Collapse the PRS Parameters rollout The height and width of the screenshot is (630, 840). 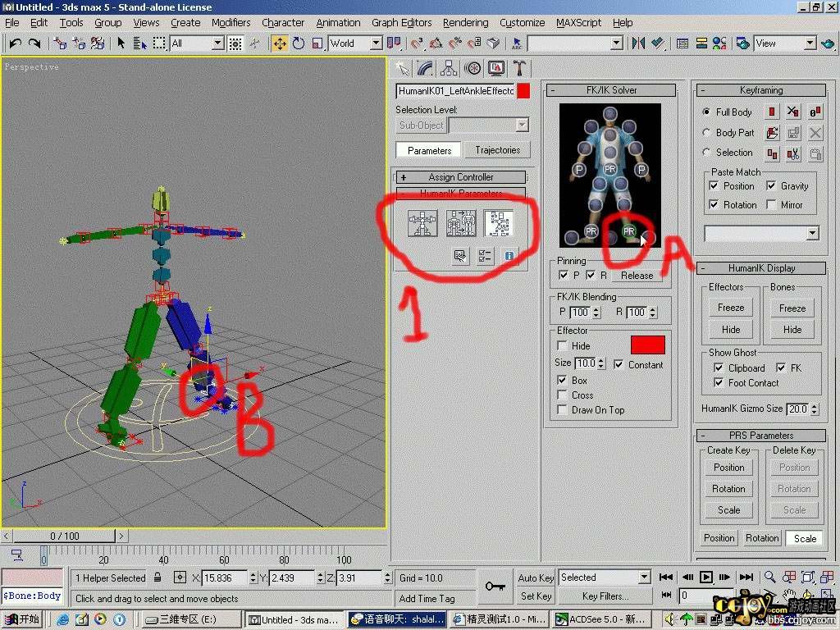click(x=760, y=435)
